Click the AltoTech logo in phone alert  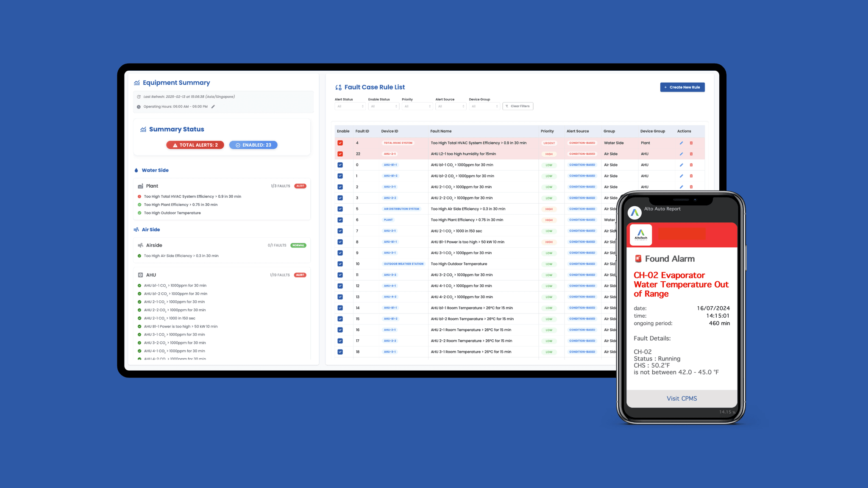tap(641, 235)
